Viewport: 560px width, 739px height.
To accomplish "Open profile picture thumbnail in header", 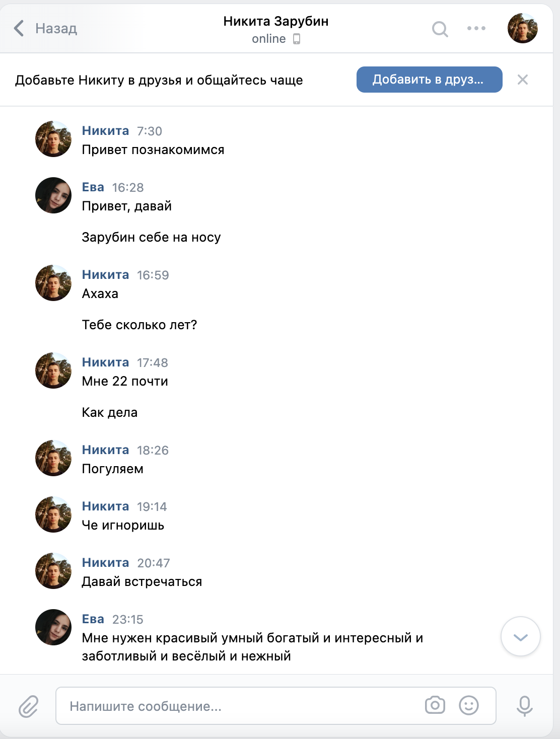I will click(x=522, y=28).
